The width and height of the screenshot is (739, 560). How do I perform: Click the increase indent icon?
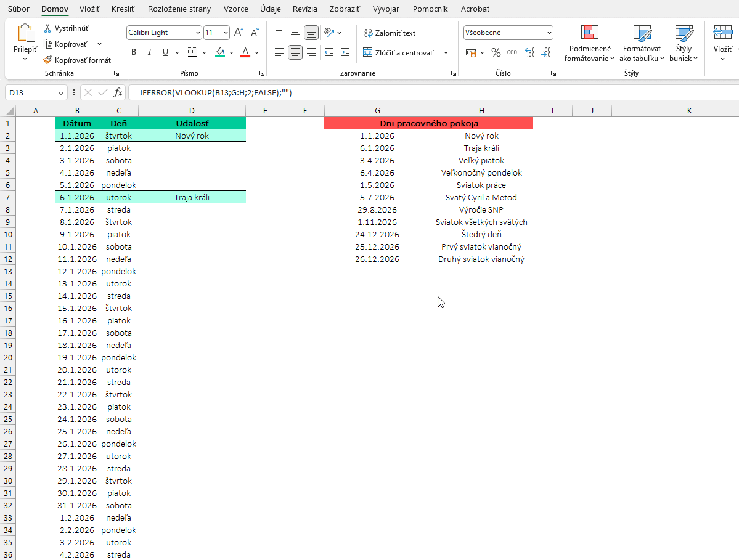point(345,52)
